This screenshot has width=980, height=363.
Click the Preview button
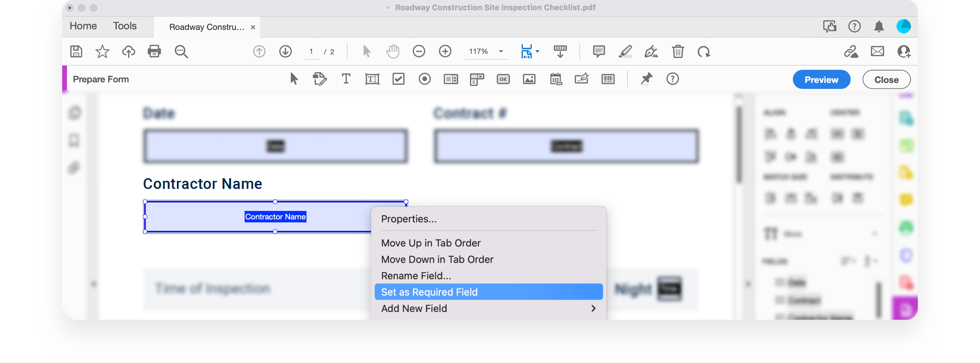click(x=821, y=79)
